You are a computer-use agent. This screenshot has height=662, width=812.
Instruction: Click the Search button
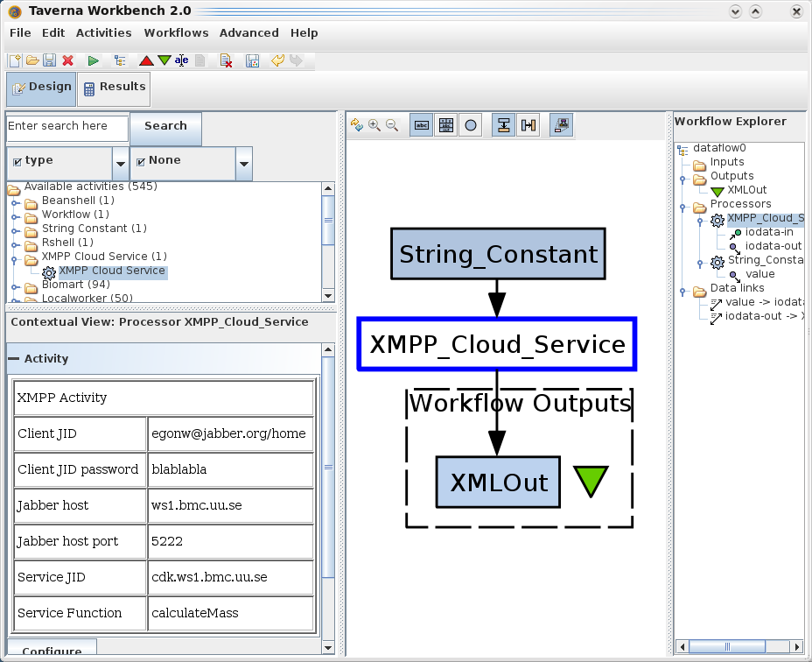[x=165, y=126]
